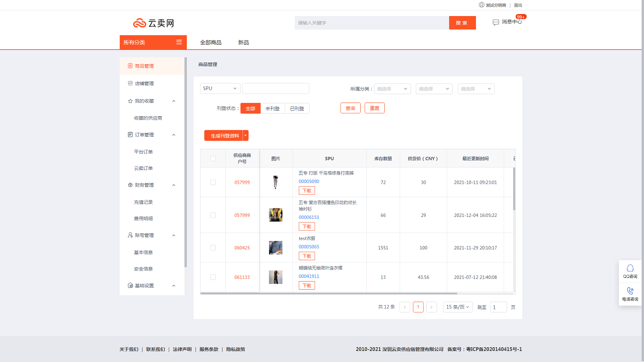Select the 未刊登 status filter
This screenshot has height=362, width=644.
pos(272,108)
